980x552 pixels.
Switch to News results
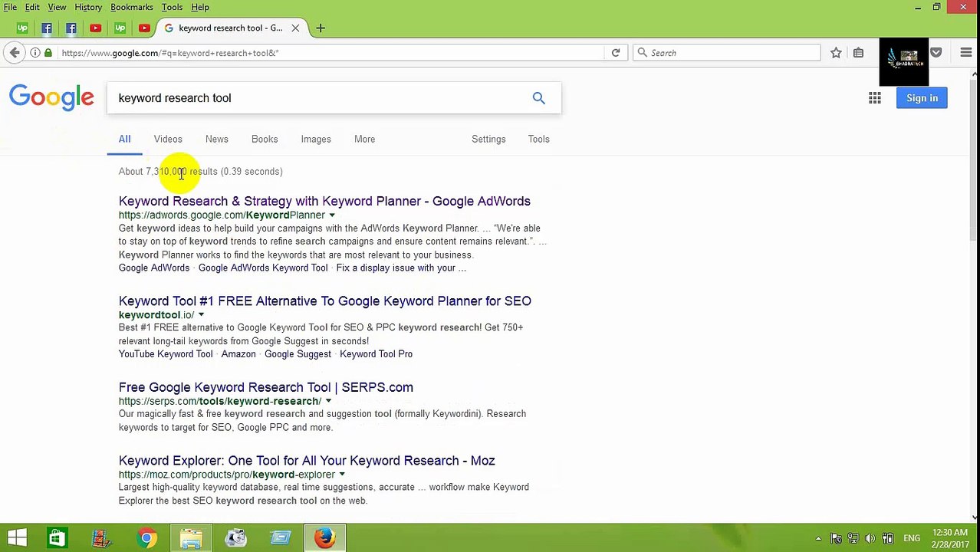tap(216, 140)
